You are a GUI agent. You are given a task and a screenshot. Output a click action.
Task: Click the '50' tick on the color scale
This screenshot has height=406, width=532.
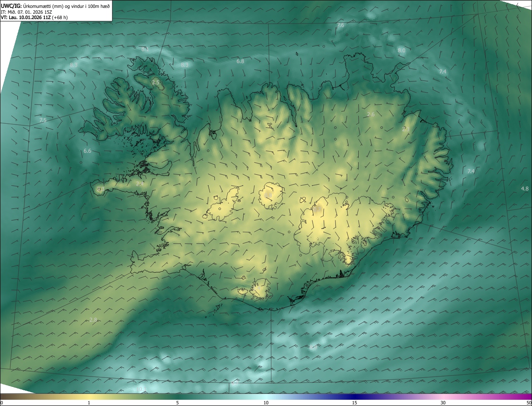pyautogui.click(x=529, y=403)
